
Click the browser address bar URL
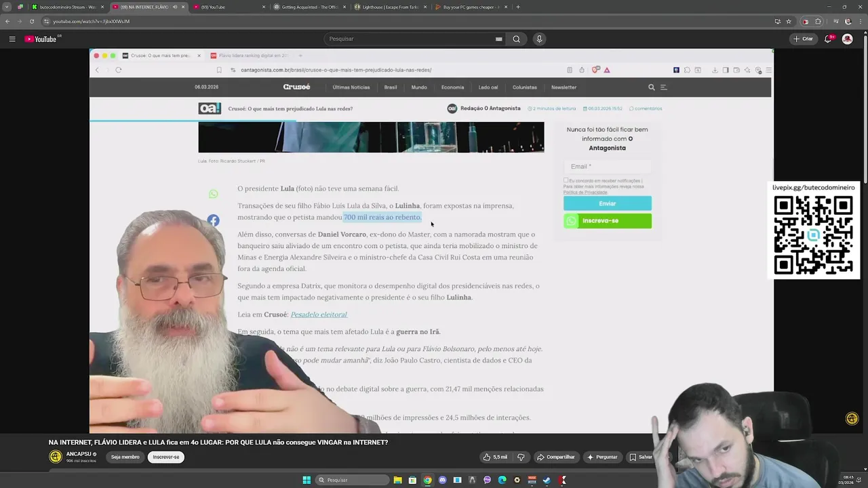pos(91,21)
